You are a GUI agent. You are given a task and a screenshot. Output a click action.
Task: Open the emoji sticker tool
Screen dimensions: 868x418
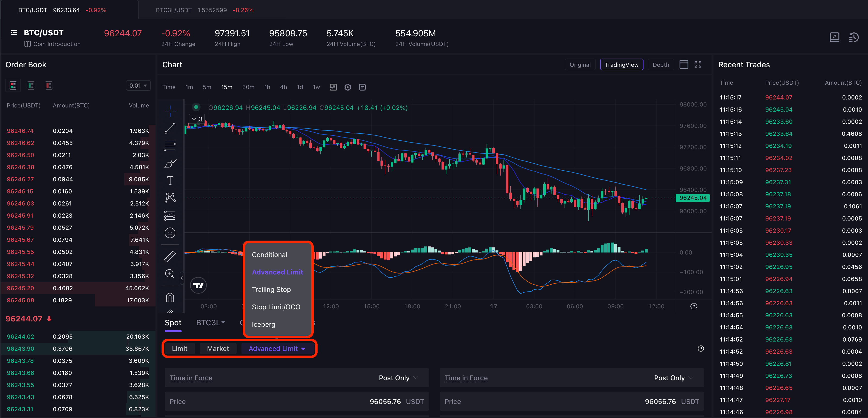(170, 233)
